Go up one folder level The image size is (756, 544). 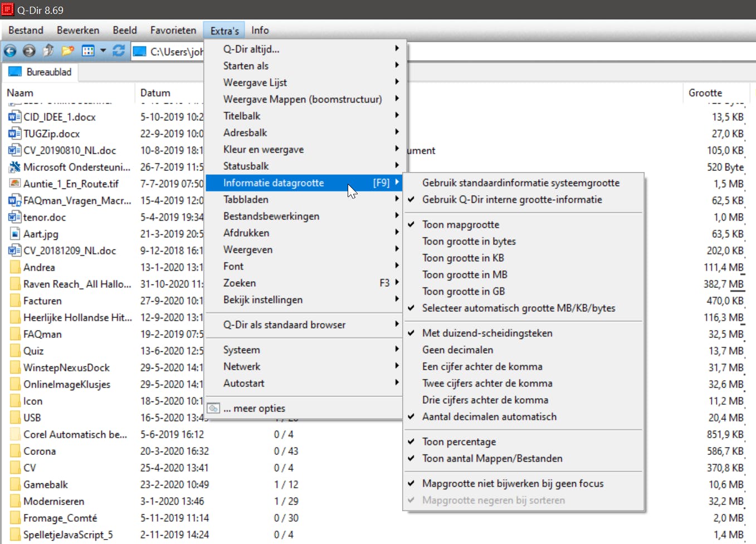tap(48, 51)
